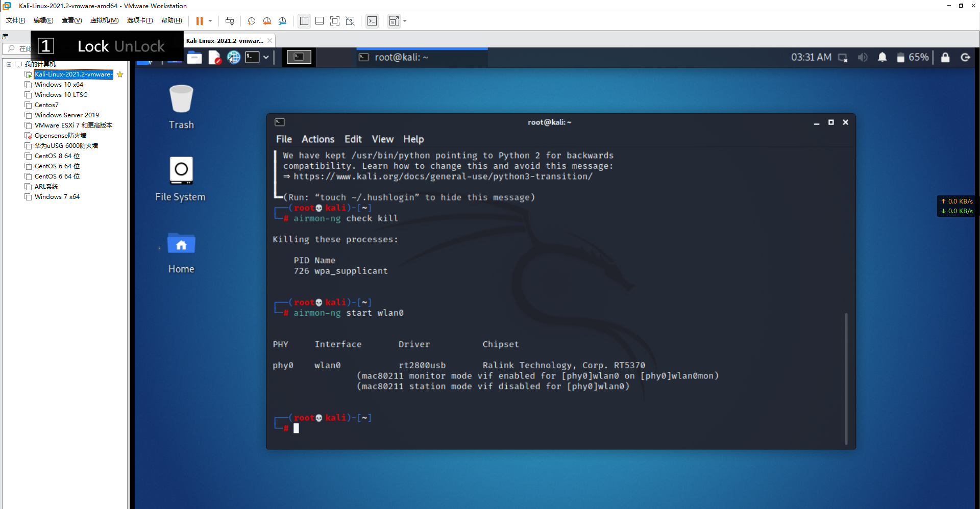The width and height of the screenshot is (980, 509).
Task: Click the terminal window scrollbar
Action: tap(846, 378)
